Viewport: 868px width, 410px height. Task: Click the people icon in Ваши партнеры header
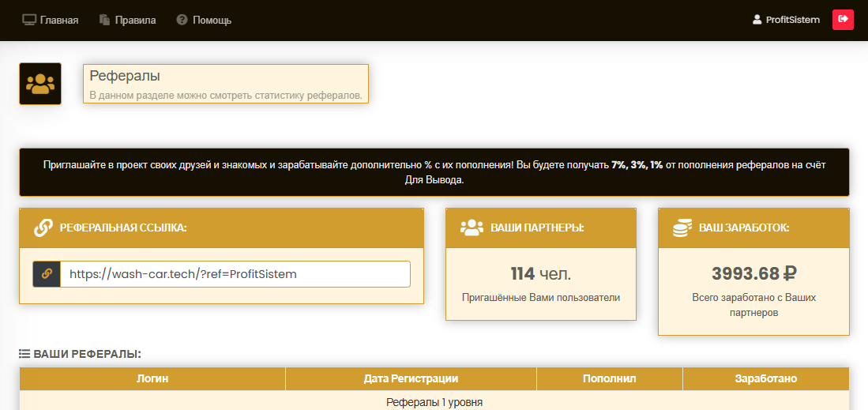coord(471,228)
